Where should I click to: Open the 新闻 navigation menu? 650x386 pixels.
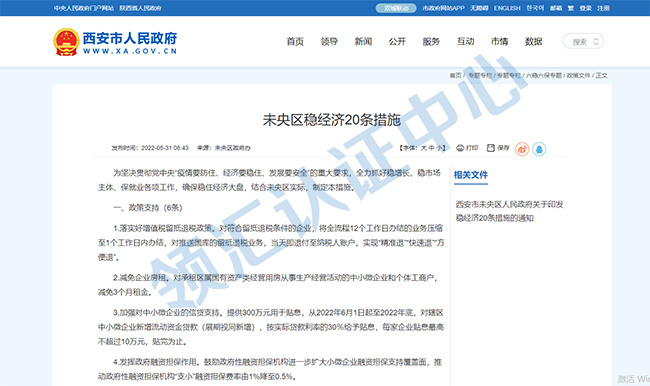tap(363, 41)
